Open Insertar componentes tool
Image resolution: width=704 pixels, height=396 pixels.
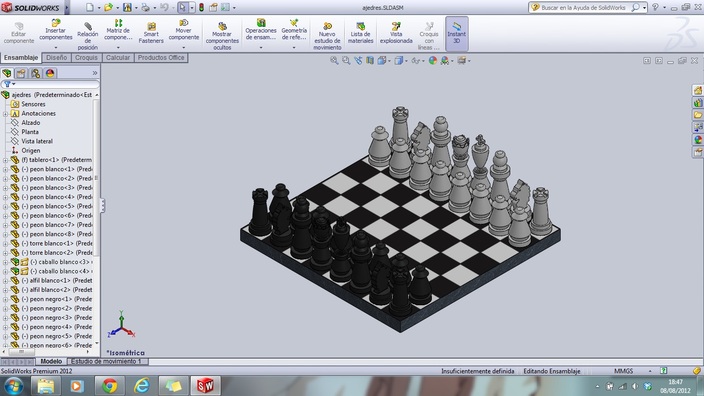pos(56,31)
